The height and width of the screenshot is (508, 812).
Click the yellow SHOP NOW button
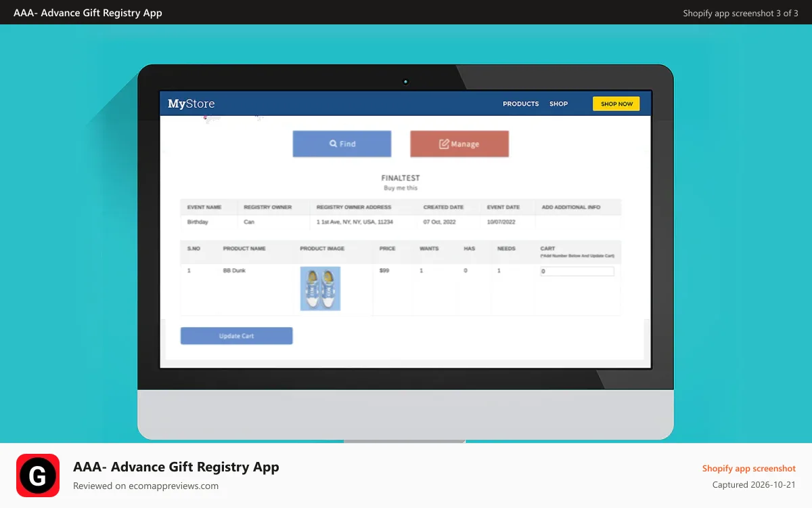[x=616, y=104]
